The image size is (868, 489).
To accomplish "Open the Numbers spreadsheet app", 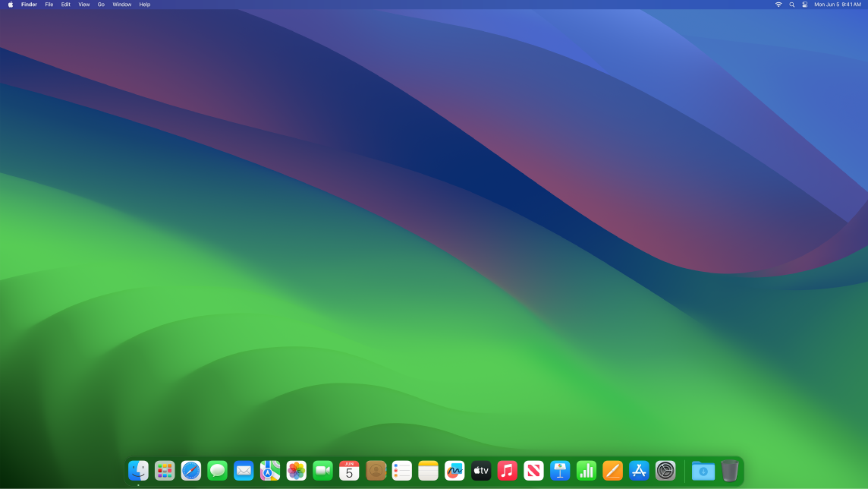I will (x=586, y=471).
